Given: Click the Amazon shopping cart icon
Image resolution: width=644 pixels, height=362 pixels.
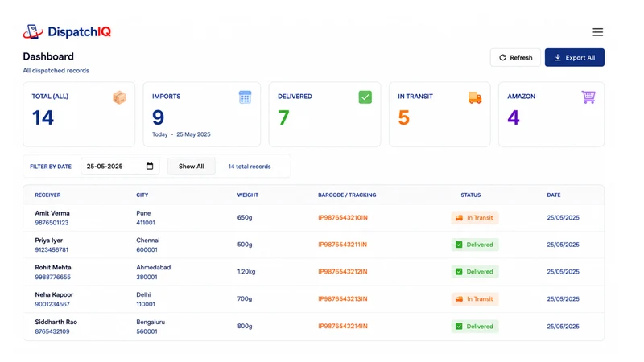Looking at the screenshot, I should 588,97.
